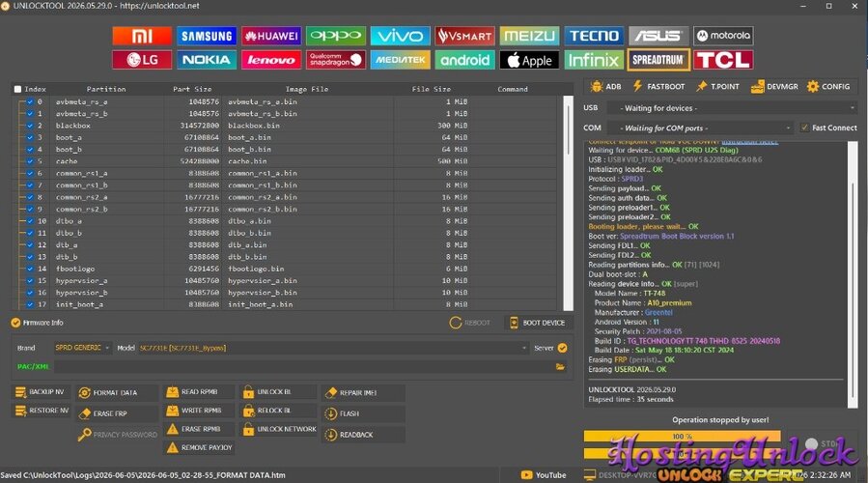Open the USB devices dropdown
Image resolution: width=868 pixels, height=483 pixels.
732,108
